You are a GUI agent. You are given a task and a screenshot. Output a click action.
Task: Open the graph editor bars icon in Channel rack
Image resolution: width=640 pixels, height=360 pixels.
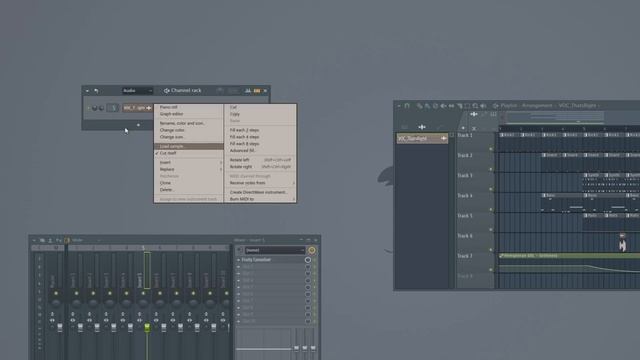tap(248, 91)
